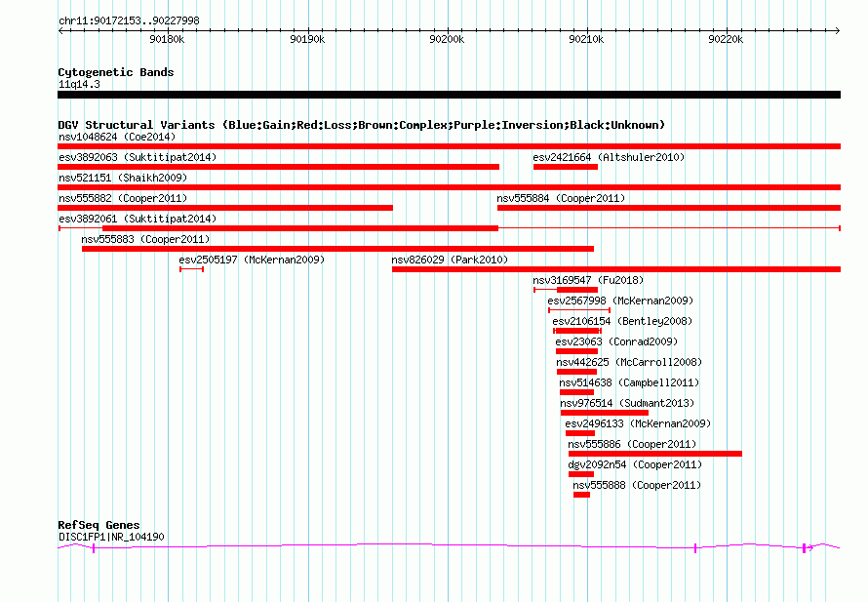Click the nsv555886 (Cooper2011) label
The image size is (868, 602).
632,444
